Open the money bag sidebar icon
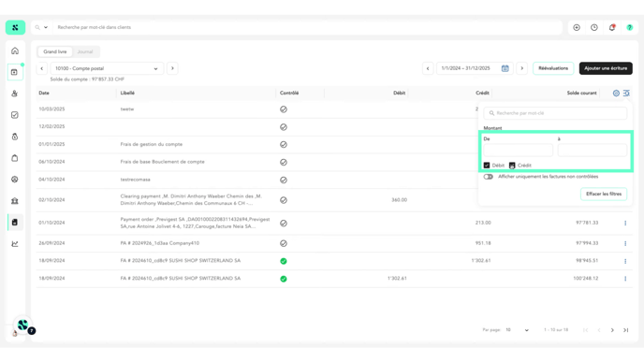644x362 pixels. 15,137
